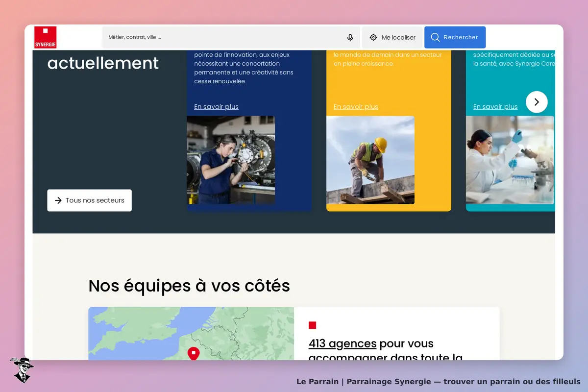Image resolution: width=588 pixels, height=392 pixels.
Task: Click the Le Parrain mascot icon
Action: tap(22, 370)
